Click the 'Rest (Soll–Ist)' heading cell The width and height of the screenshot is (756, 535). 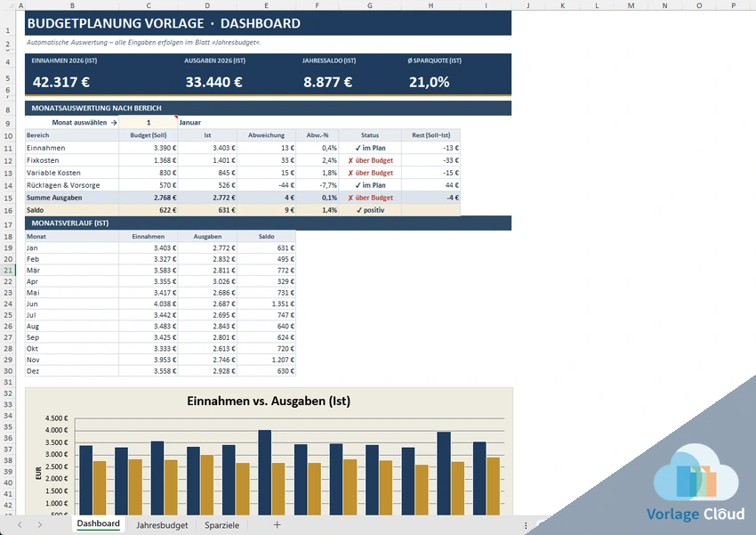tap(430, 135)
